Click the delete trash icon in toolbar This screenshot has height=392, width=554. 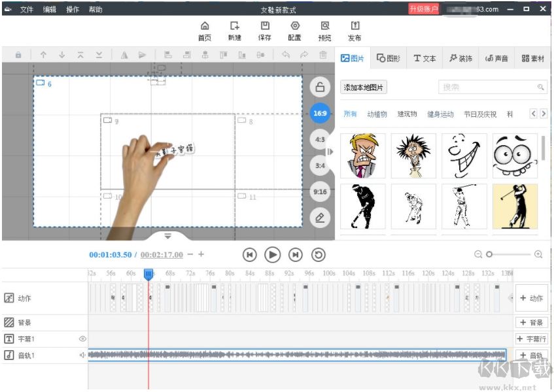323,56
